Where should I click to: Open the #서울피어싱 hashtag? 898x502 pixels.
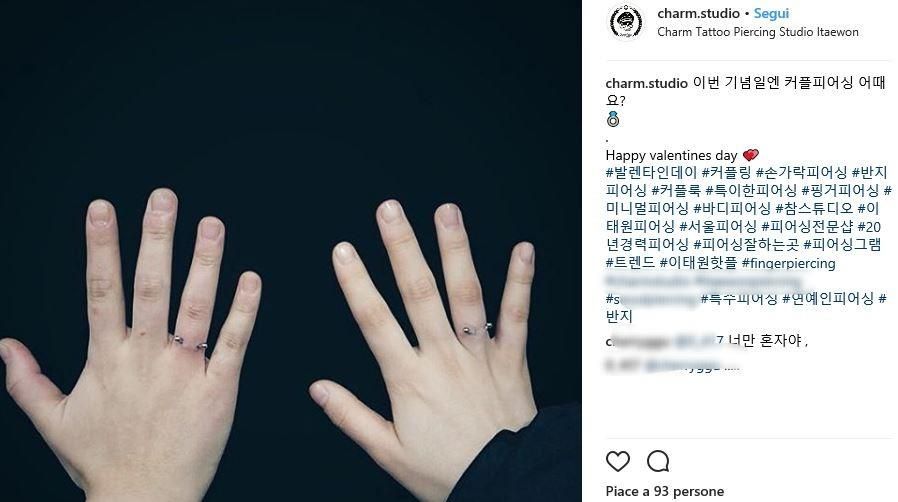719,227
